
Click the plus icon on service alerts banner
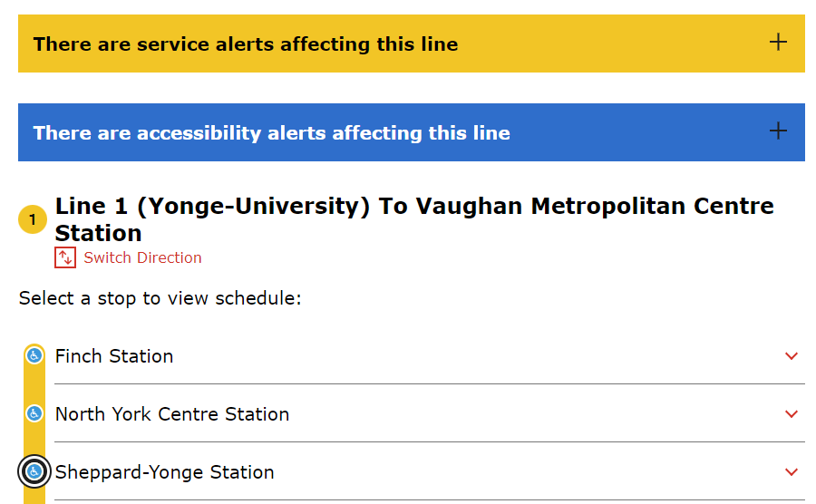coord(778,43)
